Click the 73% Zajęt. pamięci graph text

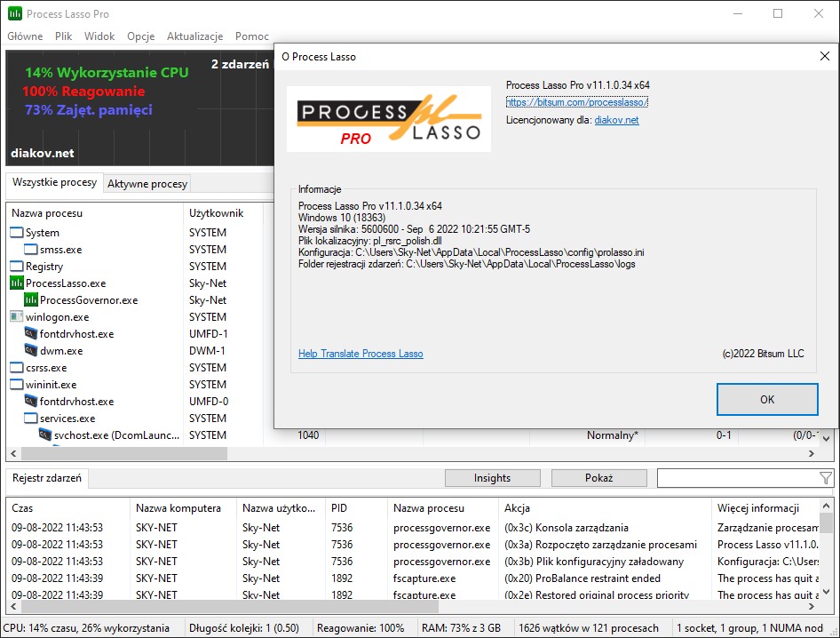(89, 110)
